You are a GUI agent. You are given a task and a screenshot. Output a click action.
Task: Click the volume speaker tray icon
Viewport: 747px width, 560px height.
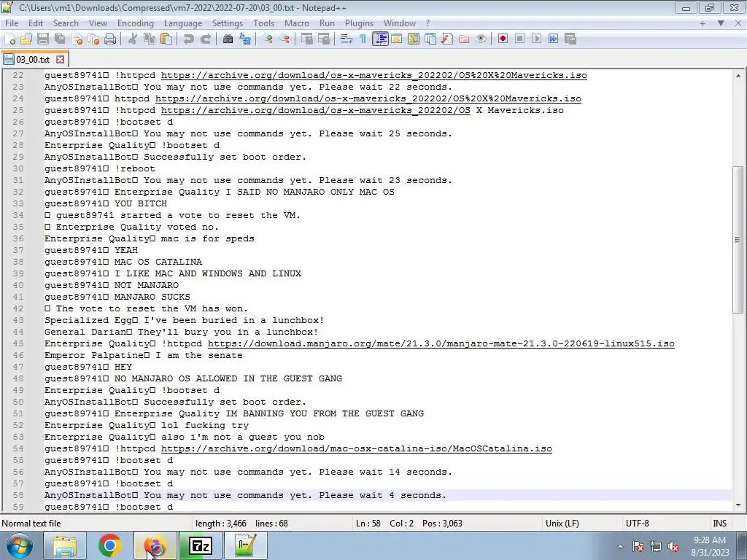tap(673, 547)
